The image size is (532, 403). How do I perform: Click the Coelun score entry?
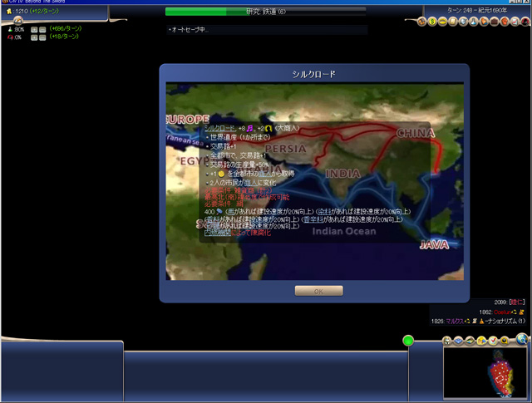pyautogui.click(x=502, y=312)
